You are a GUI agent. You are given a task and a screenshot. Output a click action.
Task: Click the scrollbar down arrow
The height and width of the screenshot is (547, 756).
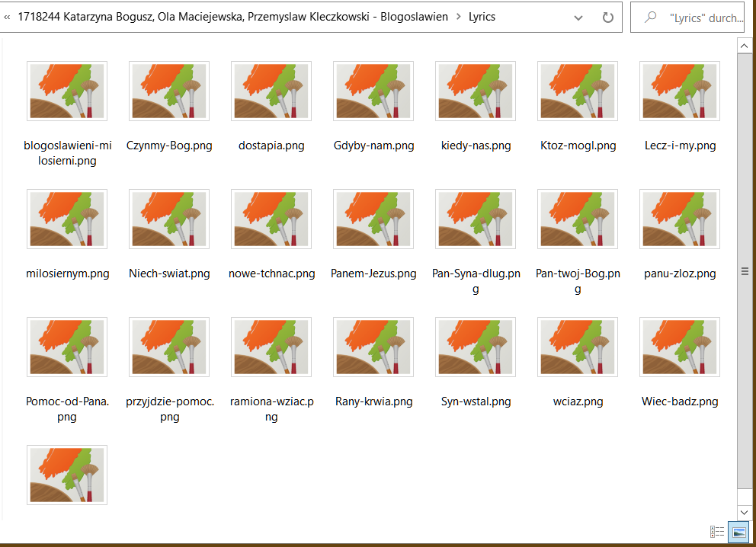pos(744,512)
